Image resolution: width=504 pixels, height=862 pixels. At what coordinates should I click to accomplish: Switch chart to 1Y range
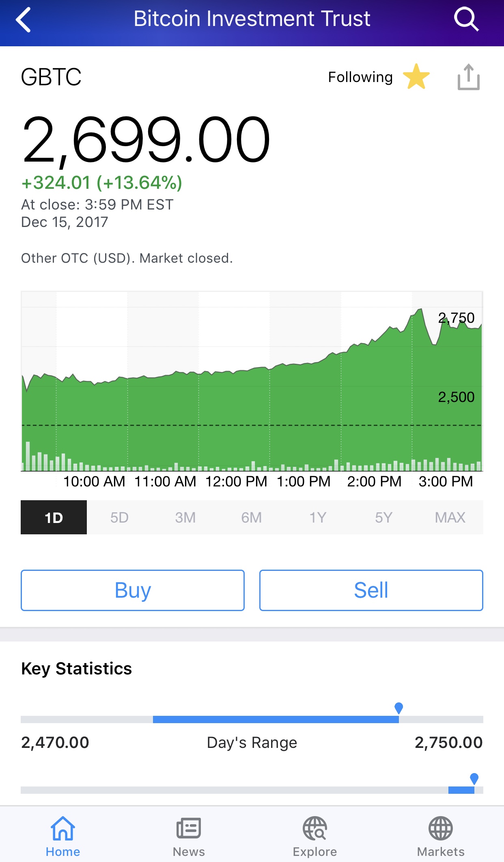pos(318,517)
